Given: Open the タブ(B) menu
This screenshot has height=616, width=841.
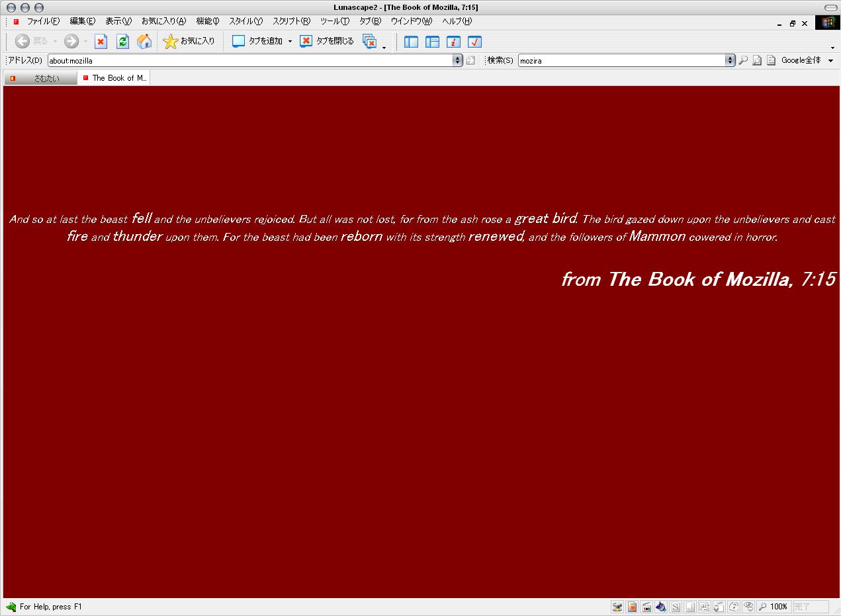Looking at the screenshot, I should tap(370, 22).
